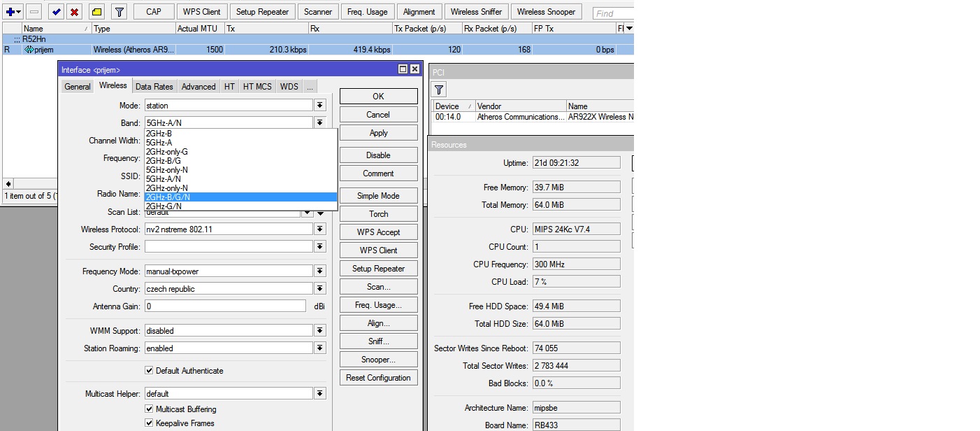The height and width of the screenshot is (431, 980).
Task: Choose 5GHz-only-N band option
Action: coord(240,169)
